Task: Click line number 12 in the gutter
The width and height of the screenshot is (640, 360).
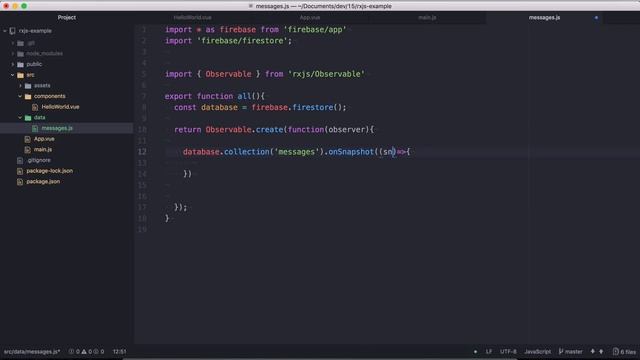Action: click(x=142, y=152)
